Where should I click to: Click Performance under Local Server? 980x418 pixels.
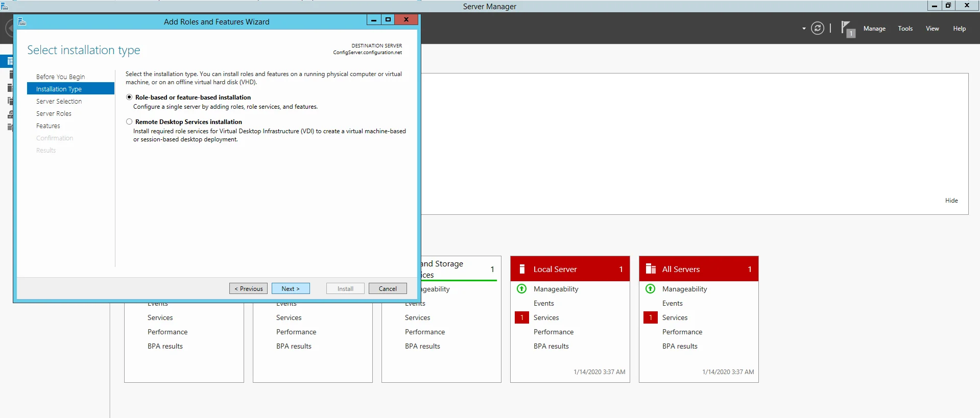[554, 332]
